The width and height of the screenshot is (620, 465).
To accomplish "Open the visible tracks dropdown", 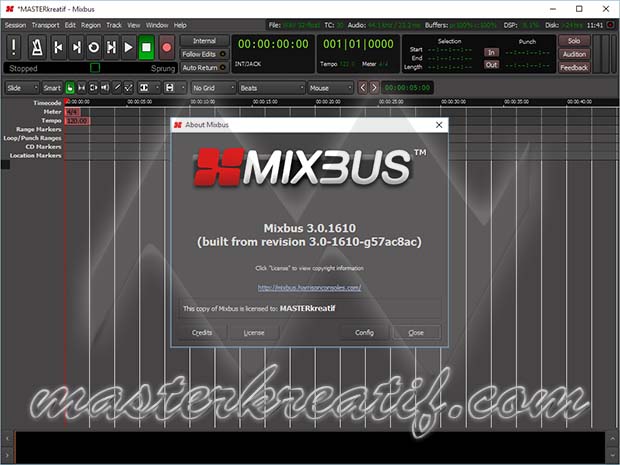I will coord(174,88).
